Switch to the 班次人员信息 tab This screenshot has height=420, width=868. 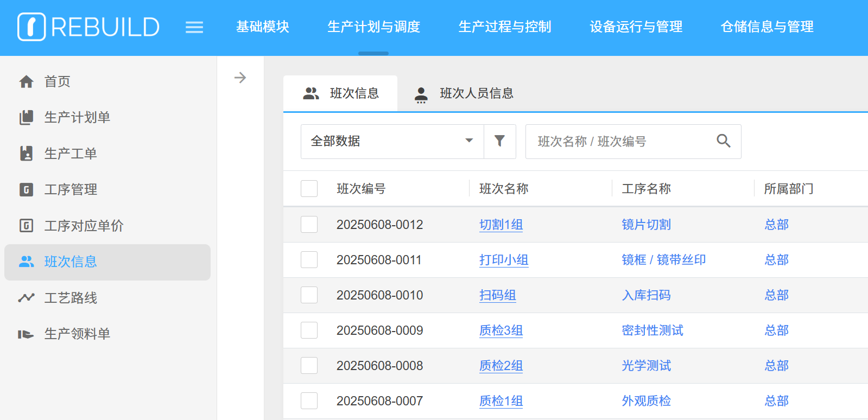[x=464, y=93]
